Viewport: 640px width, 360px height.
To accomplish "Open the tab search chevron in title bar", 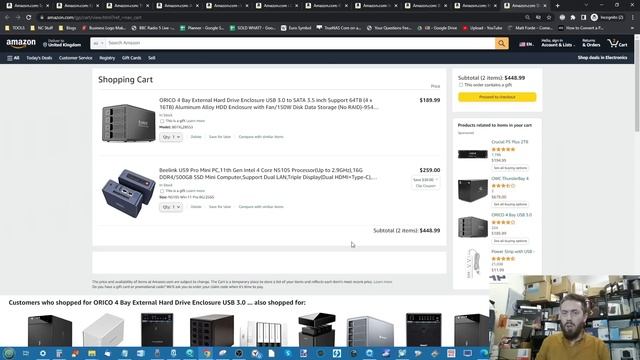I will point(586,5).
